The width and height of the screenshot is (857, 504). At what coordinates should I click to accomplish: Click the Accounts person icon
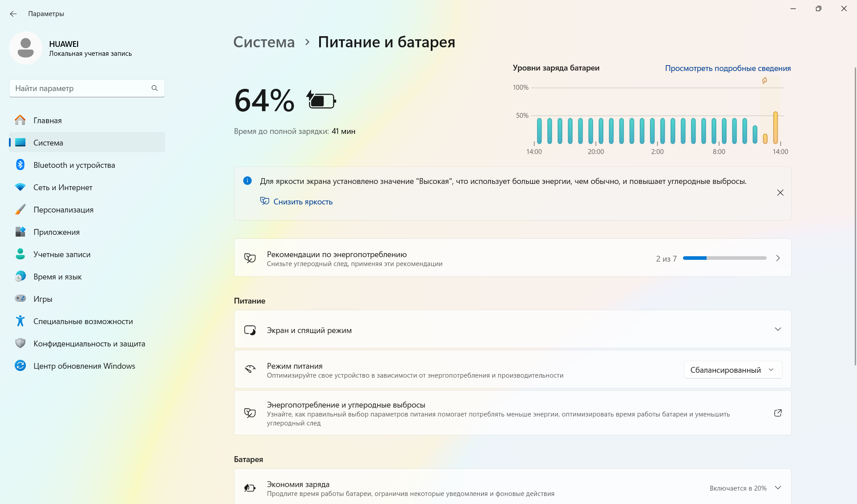[20, 254]
